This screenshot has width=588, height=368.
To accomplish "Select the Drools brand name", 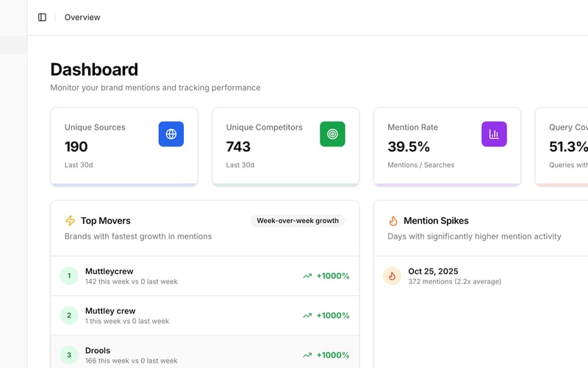I will [98, 350].
